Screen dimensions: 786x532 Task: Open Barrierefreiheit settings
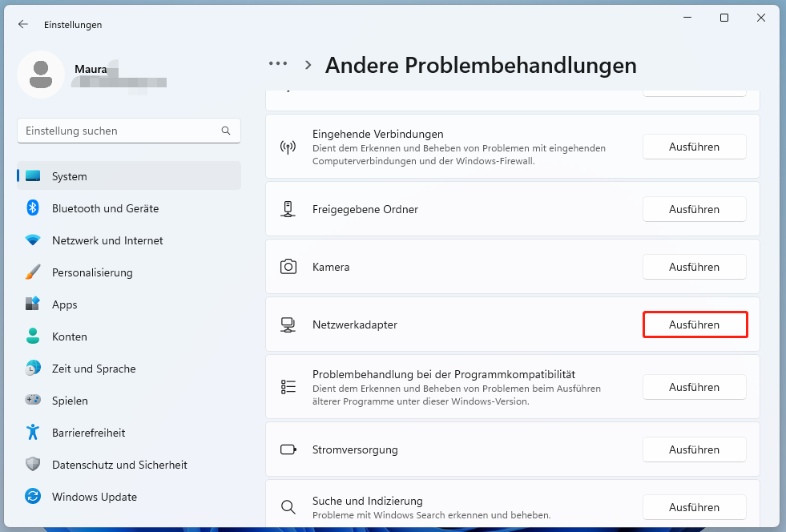[x=129, y=433]
